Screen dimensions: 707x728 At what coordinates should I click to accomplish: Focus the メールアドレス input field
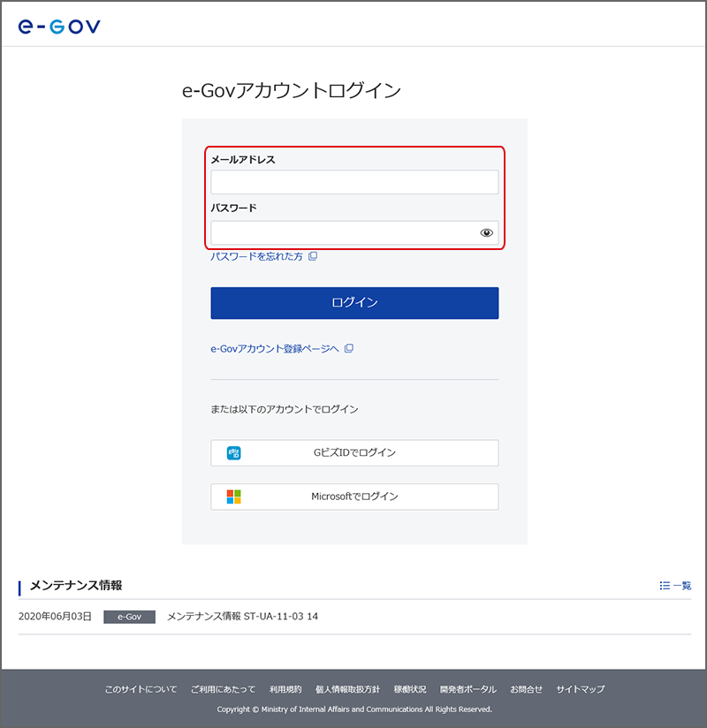pos(354,182)
